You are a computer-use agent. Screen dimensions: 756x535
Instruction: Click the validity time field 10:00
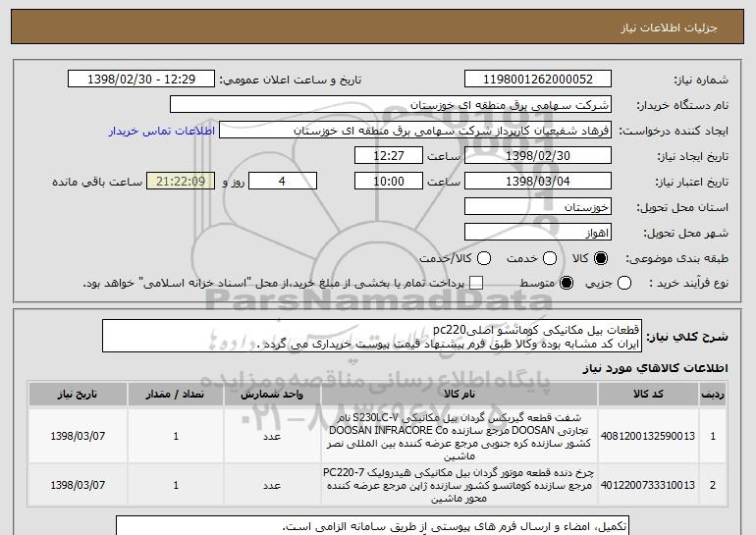click(389, 182)
